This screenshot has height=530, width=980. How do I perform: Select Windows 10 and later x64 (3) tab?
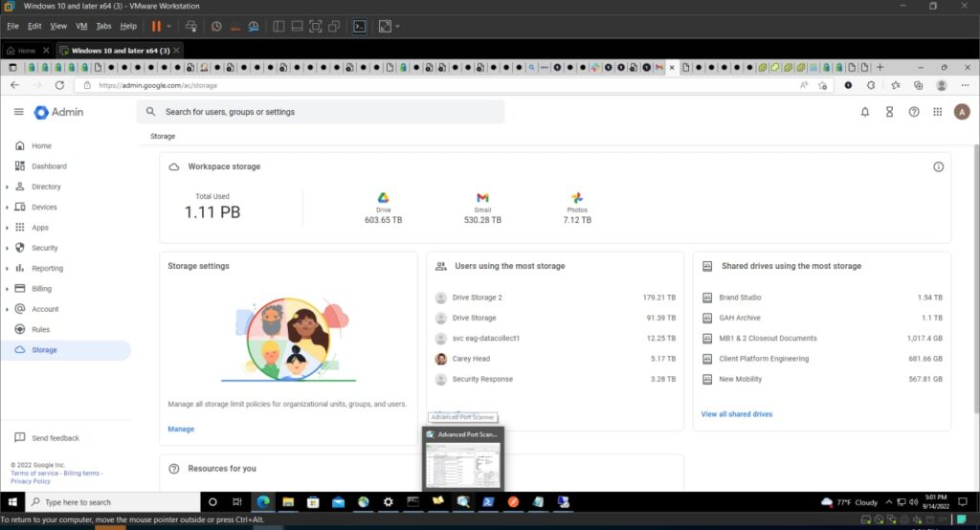(x=119, y=51)
